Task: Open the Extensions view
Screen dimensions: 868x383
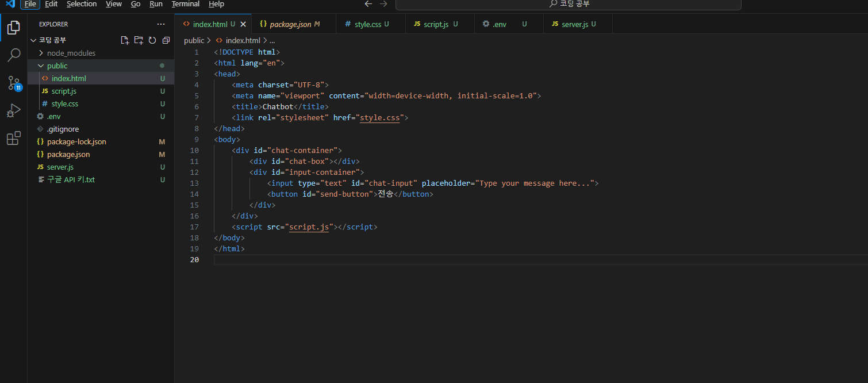Action: [x=14, y=139]
